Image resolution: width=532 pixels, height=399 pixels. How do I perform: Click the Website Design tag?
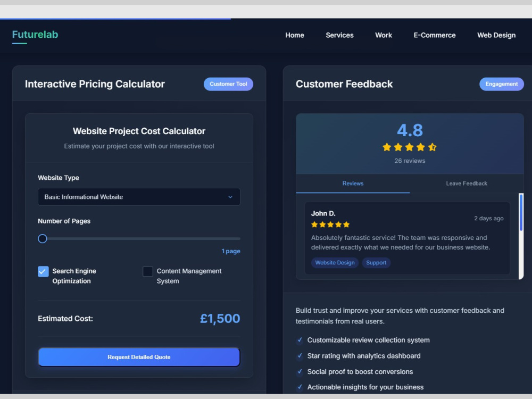pyautogui.click(x=335, y=263)
